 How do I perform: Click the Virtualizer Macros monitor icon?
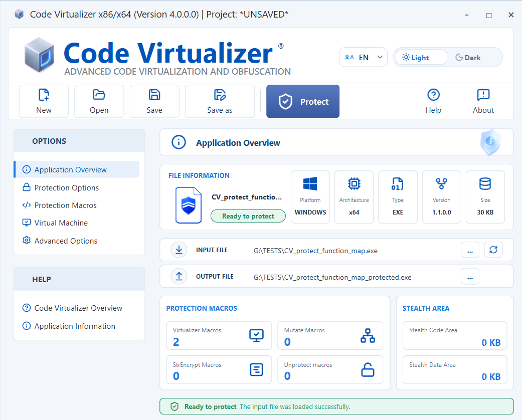pos(256,335)
